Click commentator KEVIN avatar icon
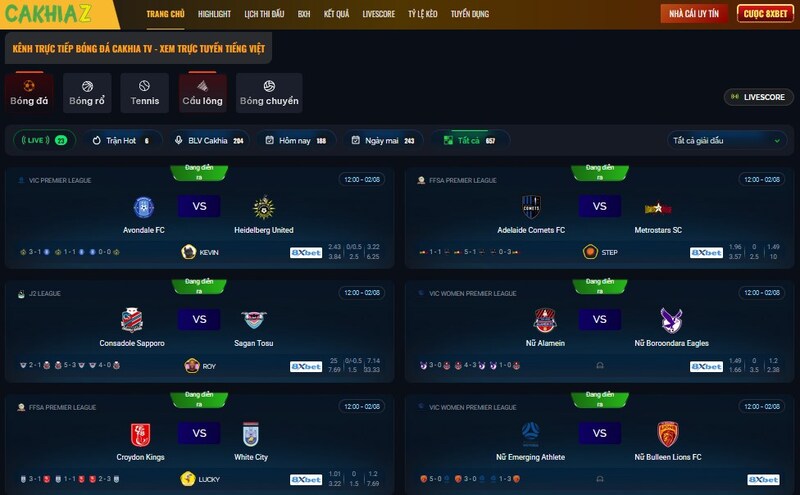 [189, 252]
